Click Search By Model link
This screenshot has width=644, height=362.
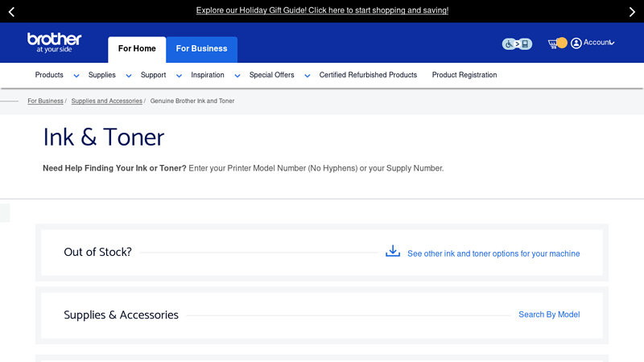click(549, 315)
